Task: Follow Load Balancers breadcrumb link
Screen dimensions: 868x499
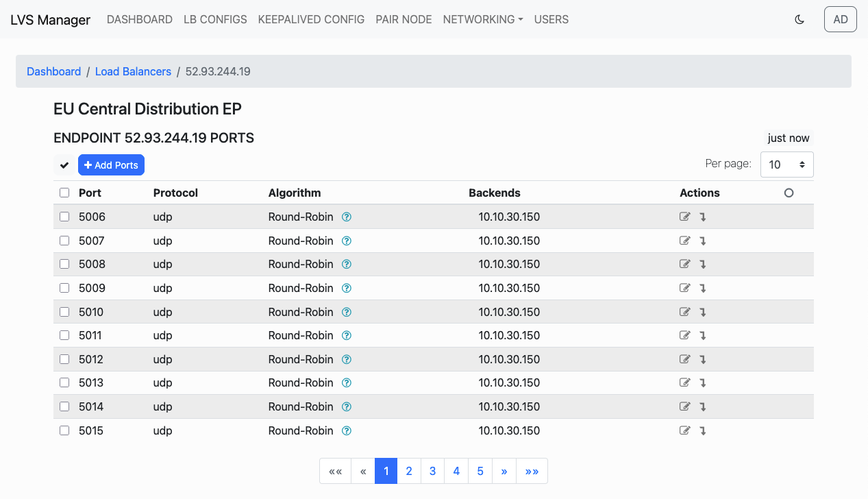Action: 133,71
